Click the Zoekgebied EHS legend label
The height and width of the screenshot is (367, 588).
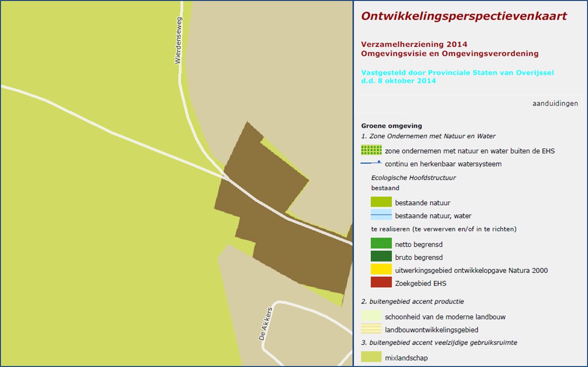click(421, 284)
